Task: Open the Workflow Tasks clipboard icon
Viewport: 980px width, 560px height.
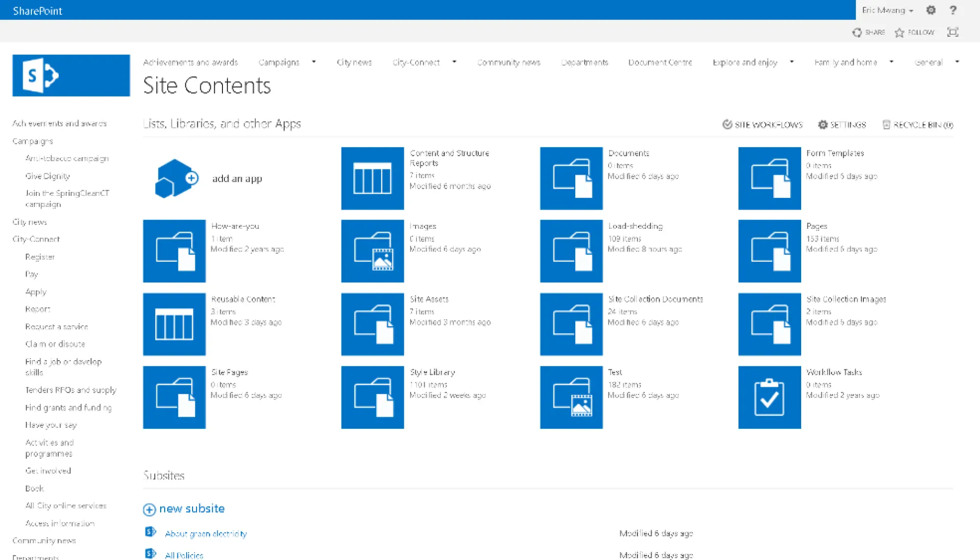Action: pos(769,397)
